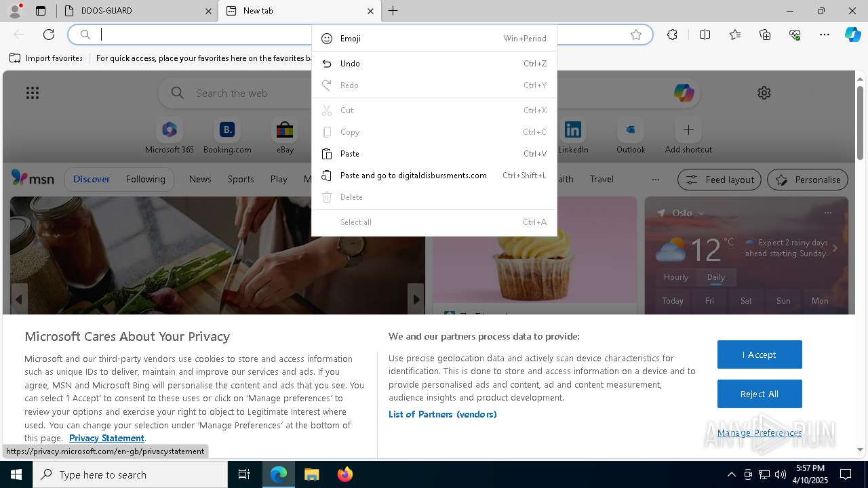Select the Discover feed tab

(92, 179)
